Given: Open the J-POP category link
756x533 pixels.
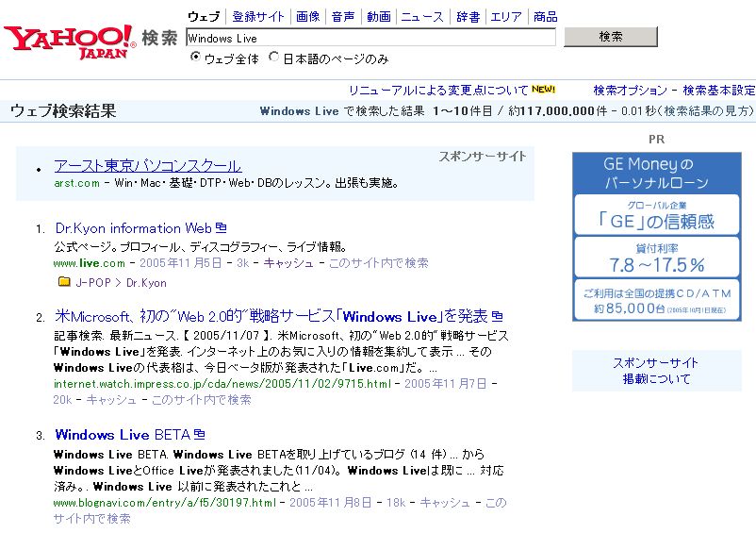Looking at the screenshot, I should tap(93, 283).
